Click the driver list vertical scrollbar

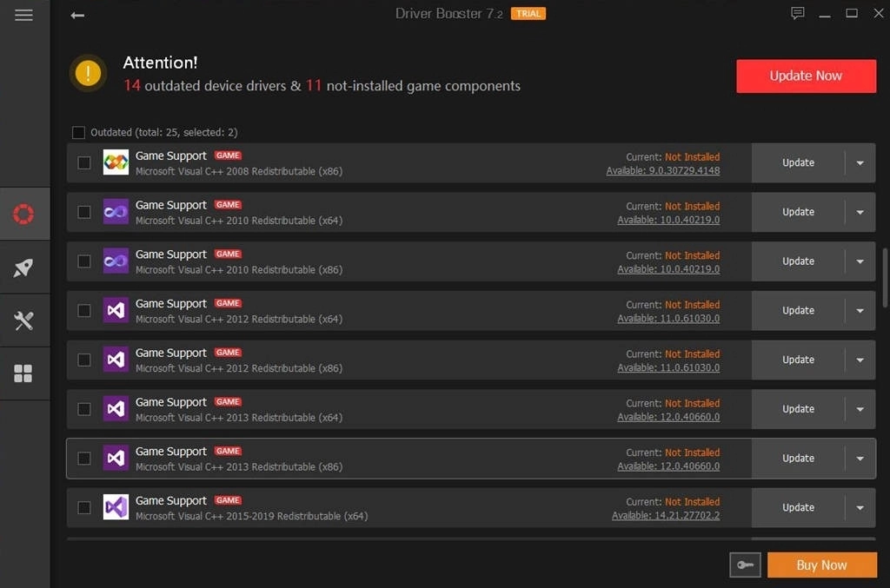pyautogui.click(x=884, y=277)
